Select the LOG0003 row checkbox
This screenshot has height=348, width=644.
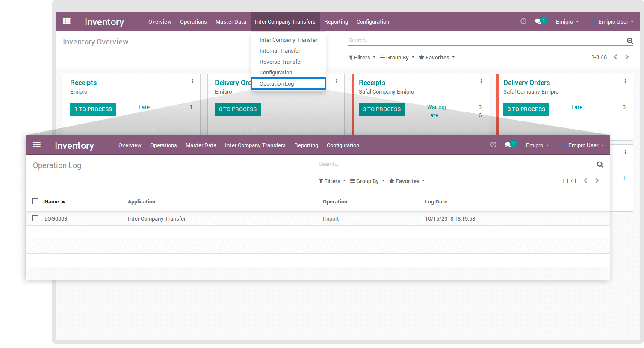click(35, 218)
